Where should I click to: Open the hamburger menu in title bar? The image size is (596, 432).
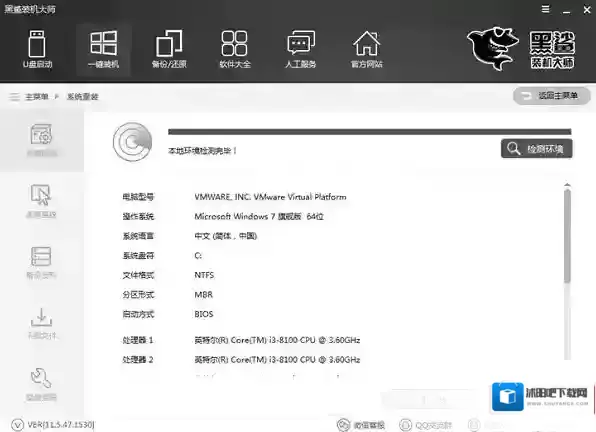tap(545, 9)
